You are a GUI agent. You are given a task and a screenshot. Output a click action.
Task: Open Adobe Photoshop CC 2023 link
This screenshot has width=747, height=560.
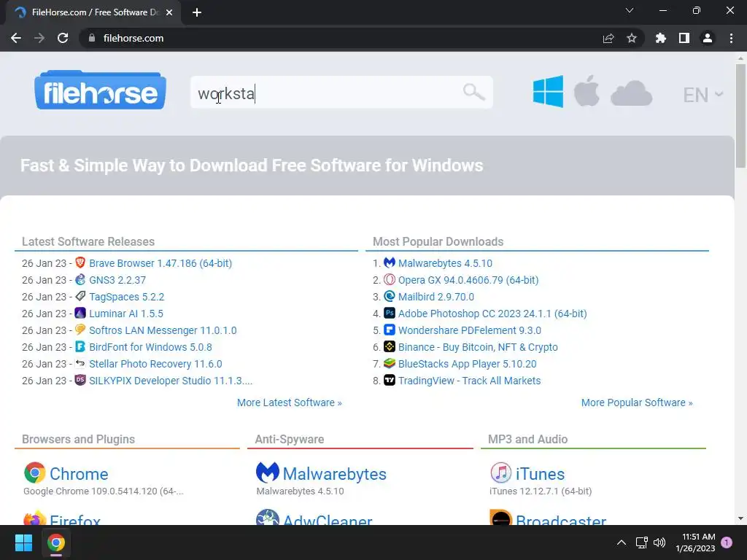(492, 314)
